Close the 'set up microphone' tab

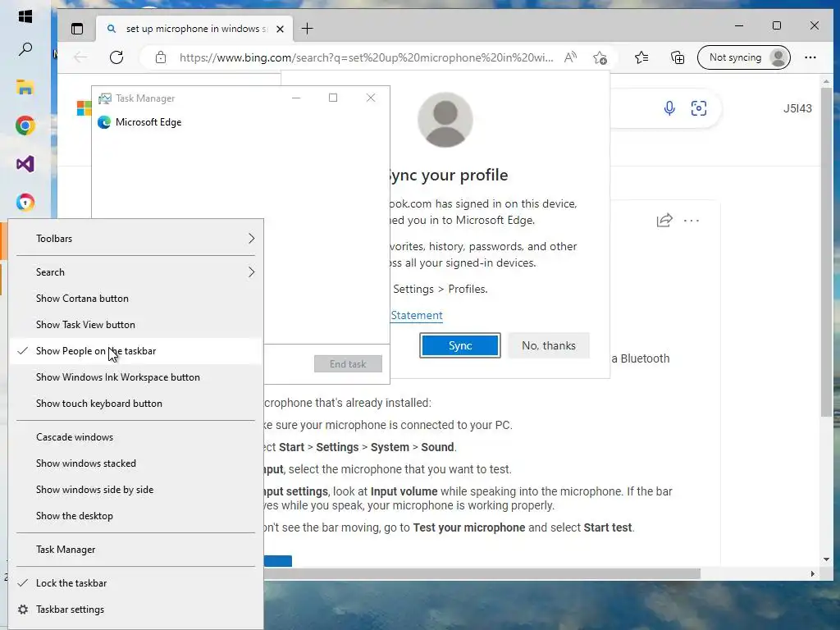(x=281, y=29)
